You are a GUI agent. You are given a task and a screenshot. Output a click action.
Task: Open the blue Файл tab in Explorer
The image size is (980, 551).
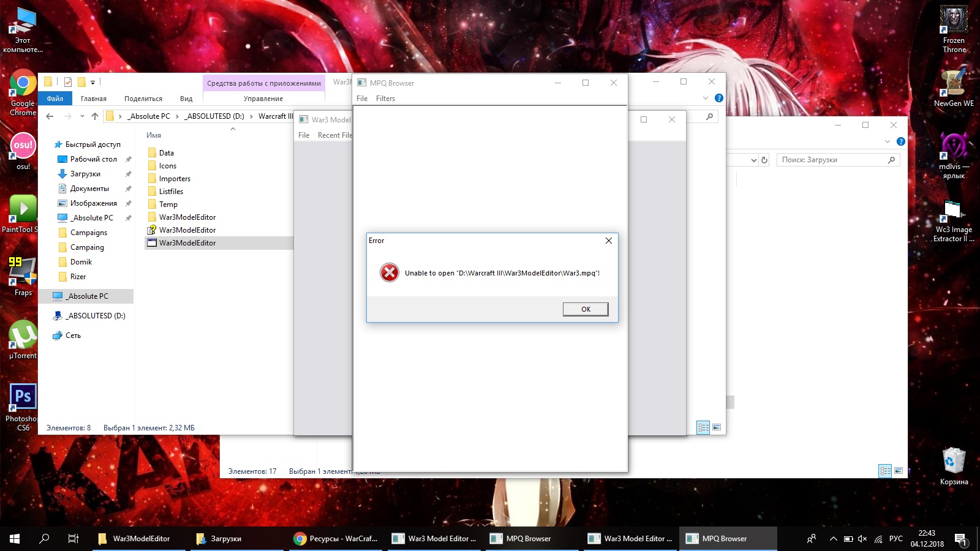pos(55,99)
